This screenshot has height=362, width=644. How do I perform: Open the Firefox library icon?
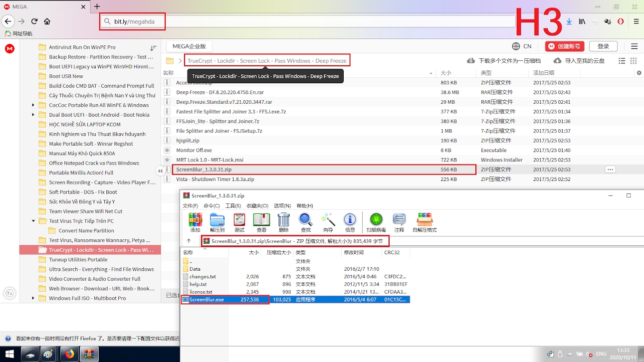point(582,21)
